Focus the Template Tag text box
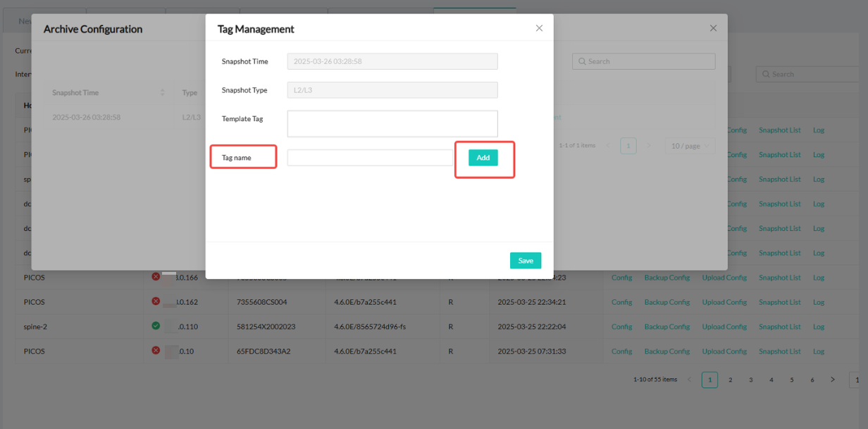Viewport: 868px width, 429px height. [392, 123]
